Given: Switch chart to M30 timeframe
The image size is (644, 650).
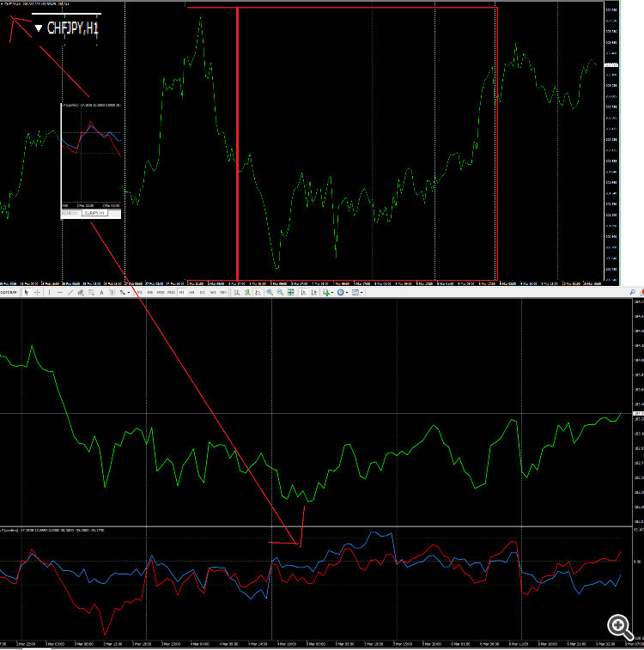Looking at the screenshot, I should pos(171,292).
